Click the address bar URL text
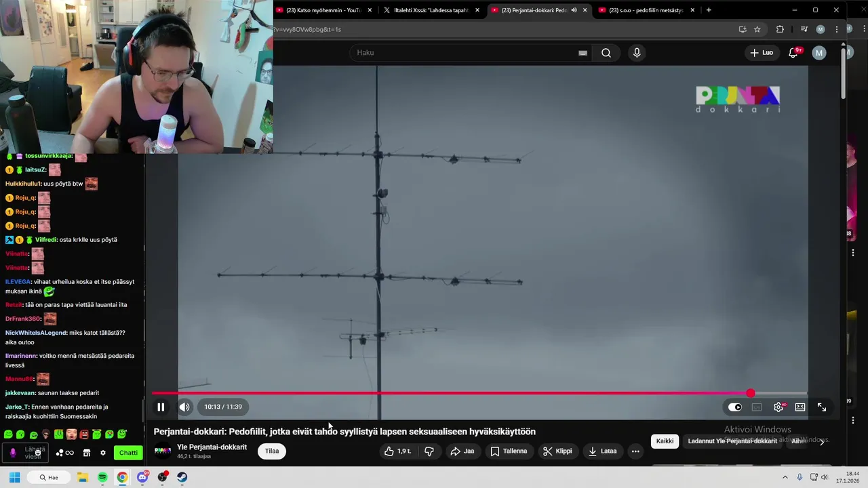The image size is (868, 488). (x=307, y=29)
